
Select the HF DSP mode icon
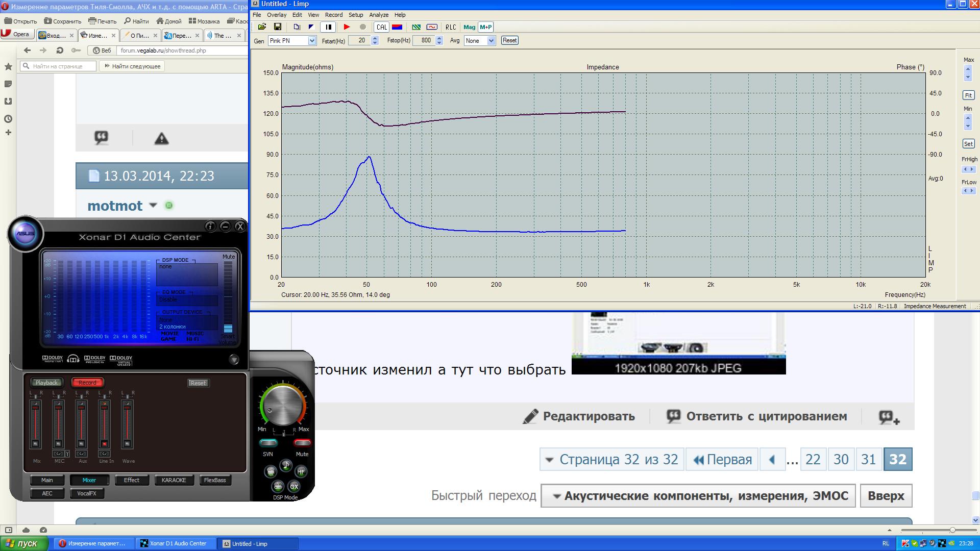[301, 472]
